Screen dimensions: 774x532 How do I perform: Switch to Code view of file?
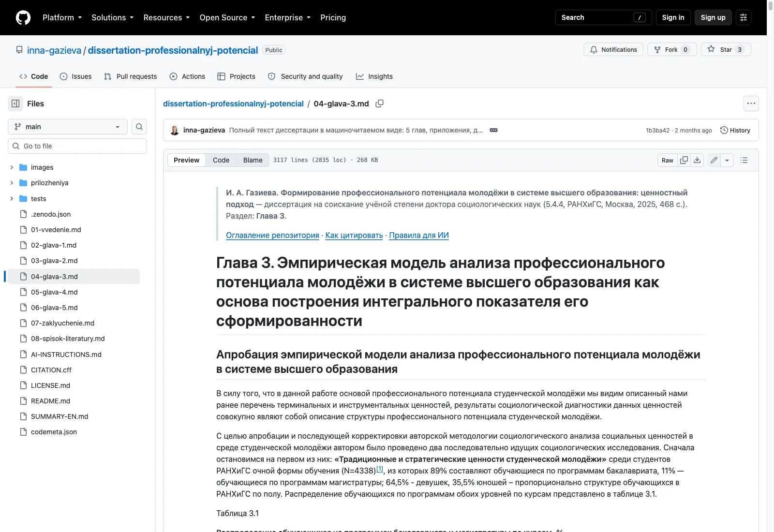(221, 160)
